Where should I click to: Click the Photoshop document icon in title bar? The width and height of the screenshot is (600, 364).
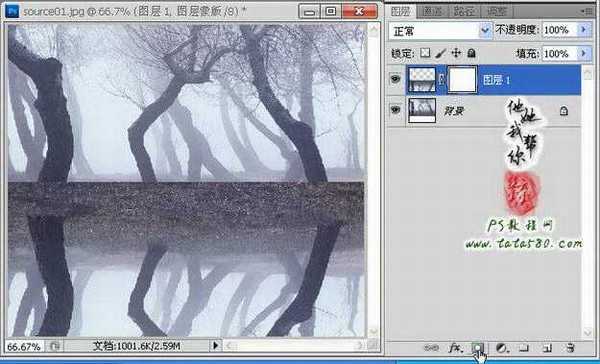(x=12, y=11)
